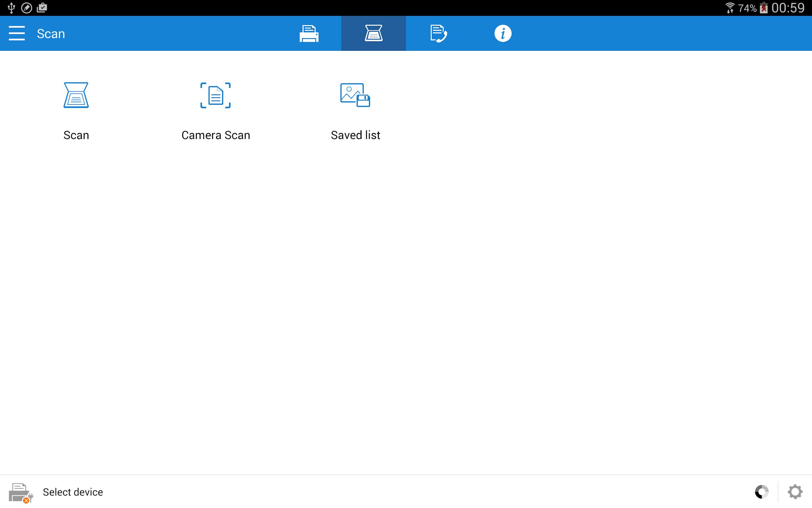Image resolution: width=812 pixels, height=508 pixels.
Task: Click the Saved list text label
Action: point(355,135)
